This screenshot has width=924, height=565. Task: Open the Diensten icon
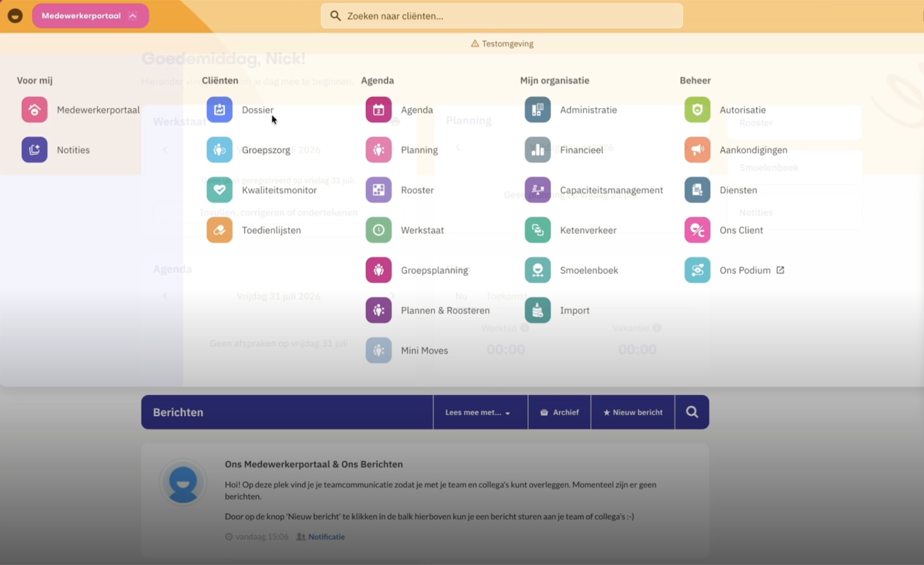click(697, 190)
